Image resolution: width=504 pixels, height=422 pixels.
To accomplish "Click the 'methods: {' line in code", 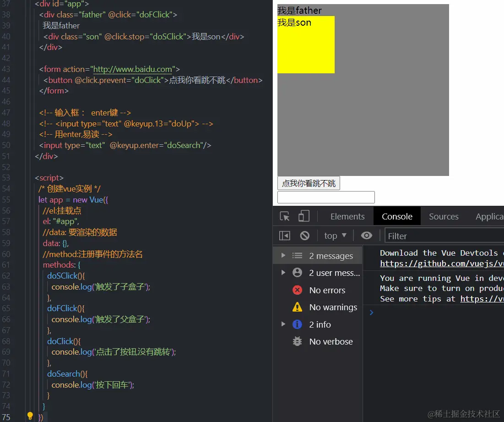I will 62,265.
